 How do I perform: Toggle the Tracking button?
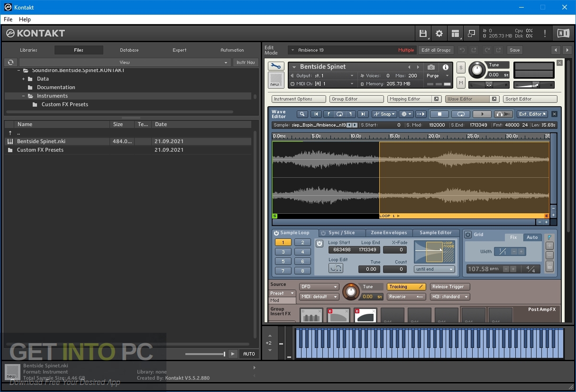[x=406, y=286]
